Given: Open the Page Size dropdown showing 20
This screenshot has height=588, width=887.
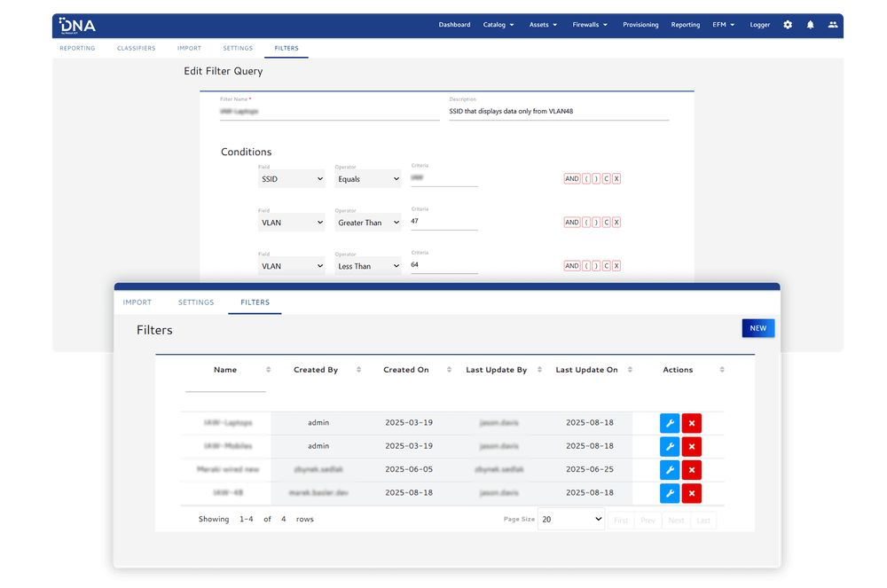Looking at the screenshot, I should [x=571, y=520].
